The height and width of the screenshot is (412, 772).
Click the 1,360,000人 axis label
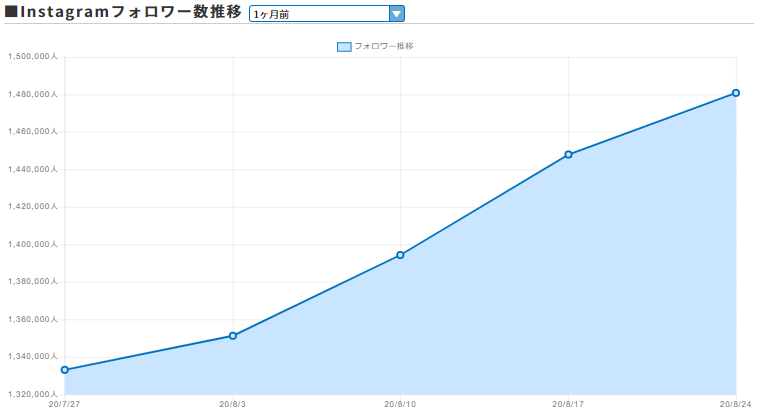33,319
